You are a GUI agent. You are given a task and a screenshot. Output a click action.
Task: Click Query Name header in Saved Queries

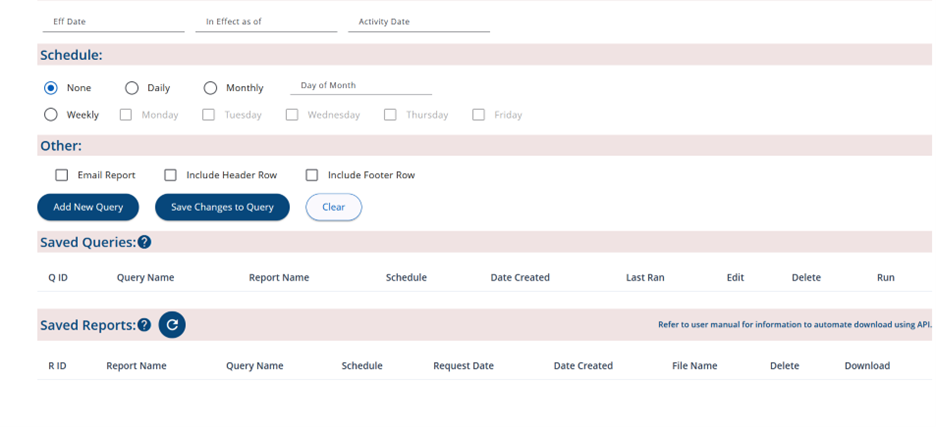[x=146, y=278]
